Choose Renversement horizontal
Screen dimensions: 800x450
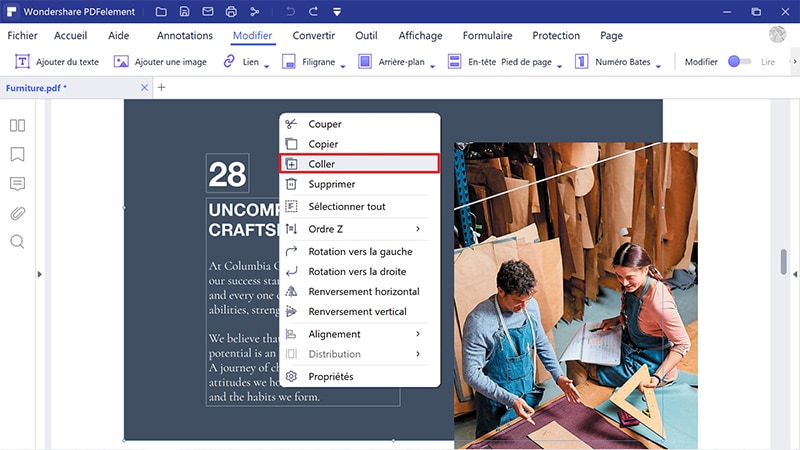tap(360, 291)
